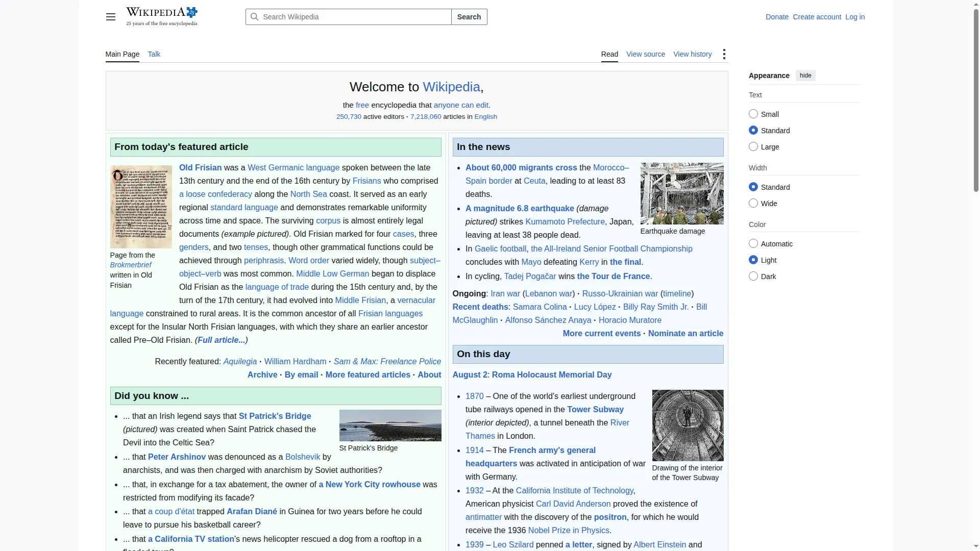The width and height of the screenshot is (980, 551).
Task: Click the Wikipedia logo
Action: [x=162, y=17]
